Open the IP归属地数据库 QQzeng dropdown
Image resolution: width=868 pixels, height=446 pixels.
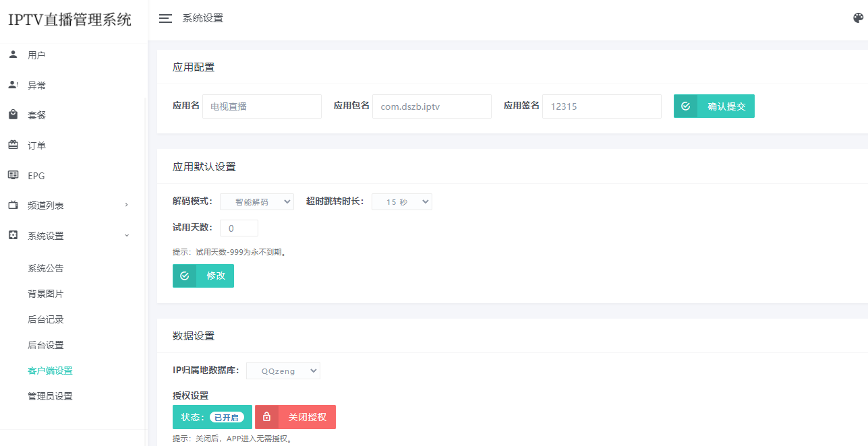pos(283,370)
